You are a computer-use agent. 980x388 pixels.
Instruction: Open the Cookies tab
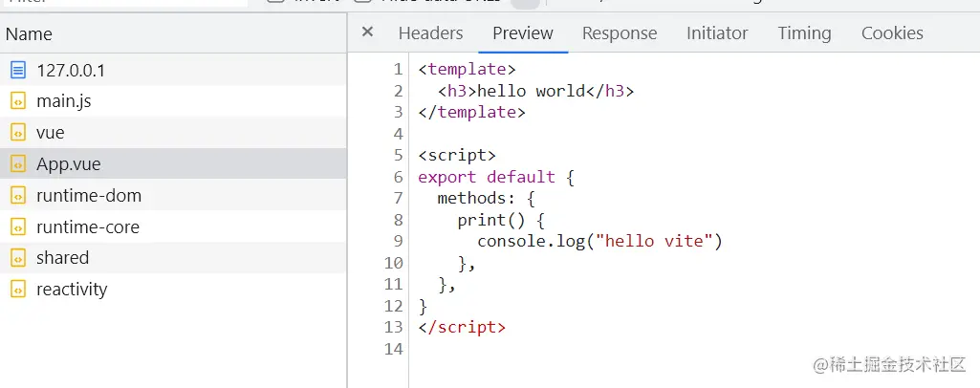point(892,33)
